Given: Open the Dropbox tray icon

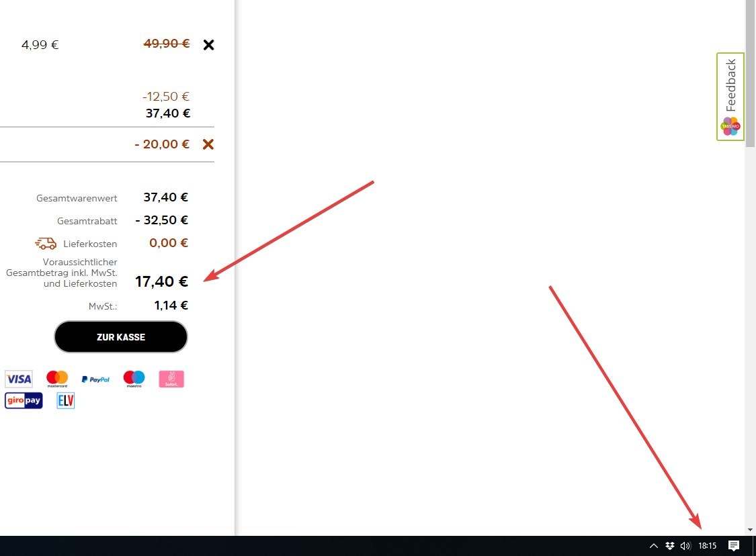Looking at the screenshot, I should (670, 546).
